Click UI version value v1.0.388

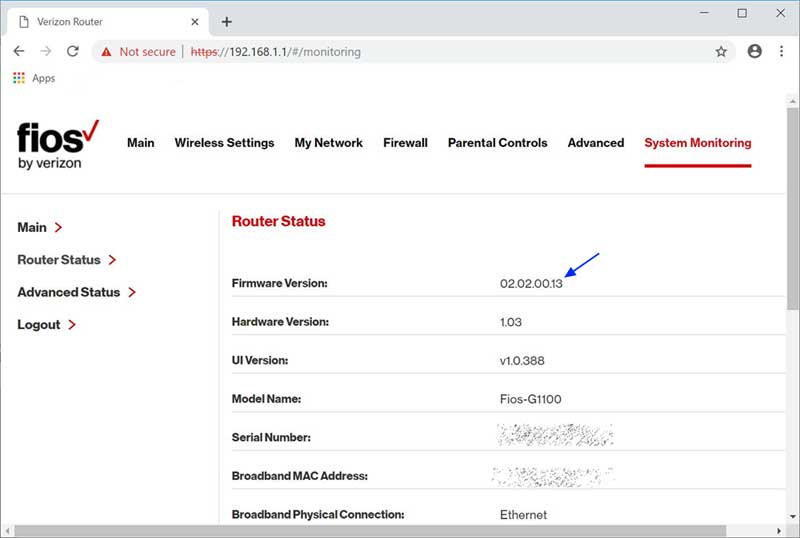(522, 361)
